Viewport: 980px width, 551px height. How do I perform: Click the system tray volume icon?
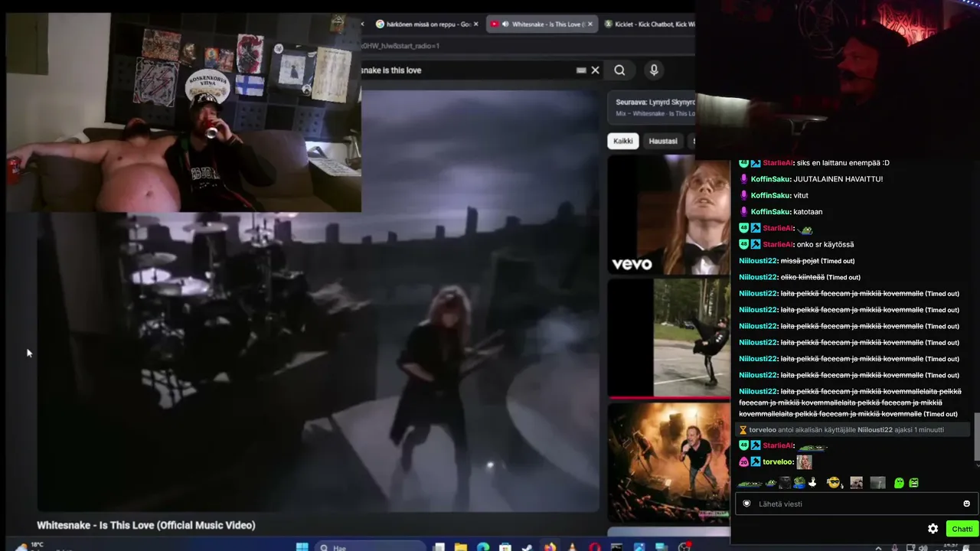(923, 548)
